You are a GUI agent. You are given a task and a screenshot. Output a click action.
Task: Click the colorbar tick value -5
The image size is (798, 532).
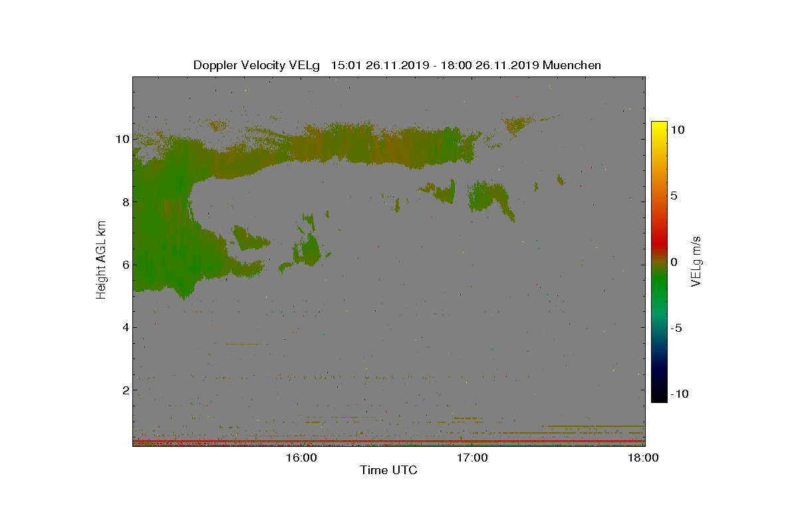coord(675,328)
